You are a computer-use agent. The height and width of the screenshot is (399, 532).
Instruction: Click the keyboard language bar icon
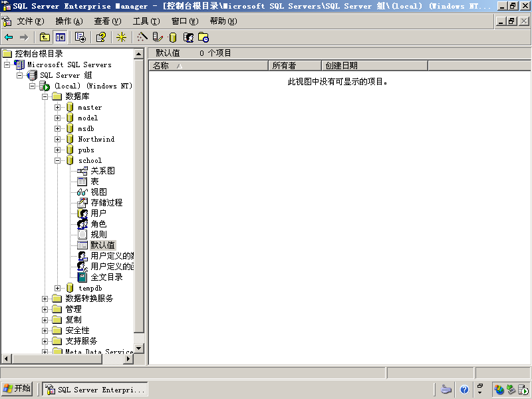coord(446,390)
